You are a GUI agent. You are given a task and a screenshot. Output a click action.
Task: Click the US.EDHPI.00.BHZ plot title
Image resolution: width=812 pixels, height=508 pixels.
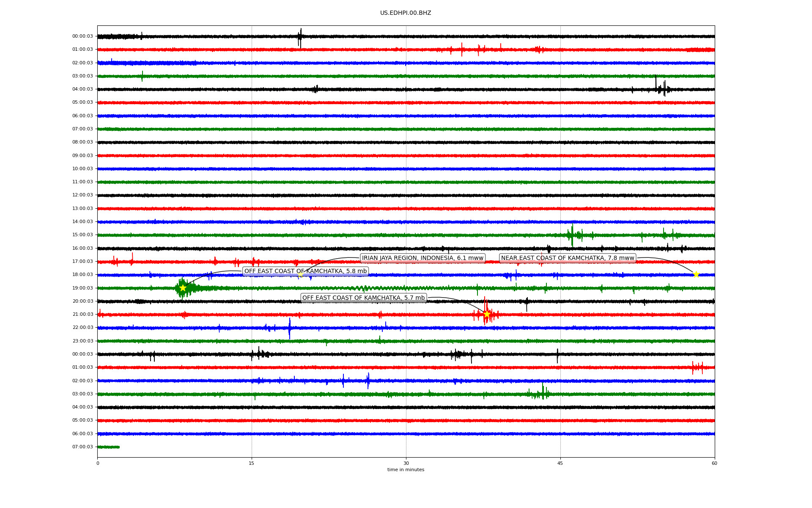pyautogui.click(x=406, y=13)
